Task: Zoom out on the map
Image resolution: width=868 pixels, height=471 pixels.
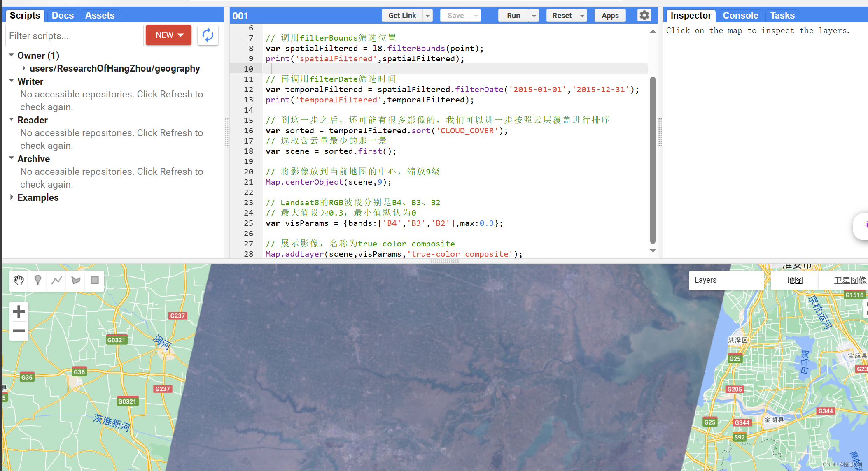Action: (x=19, y=331)
